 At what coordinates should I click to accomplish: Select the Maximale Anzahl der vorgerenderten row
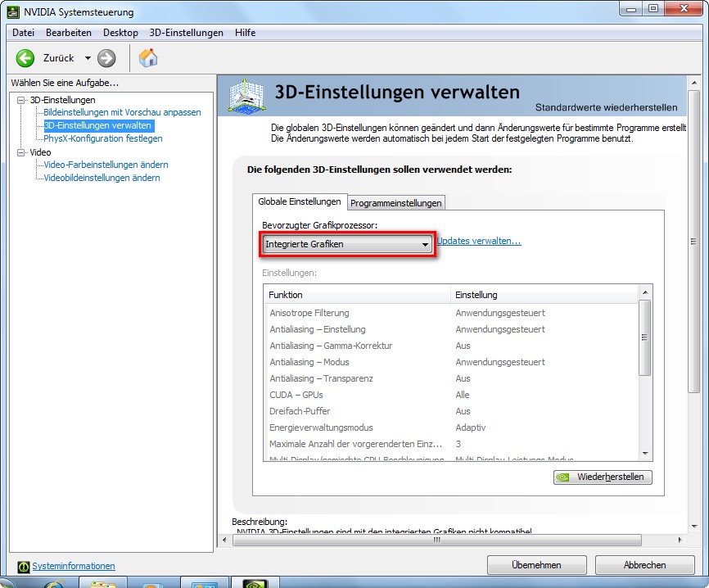tap(451, 444)
